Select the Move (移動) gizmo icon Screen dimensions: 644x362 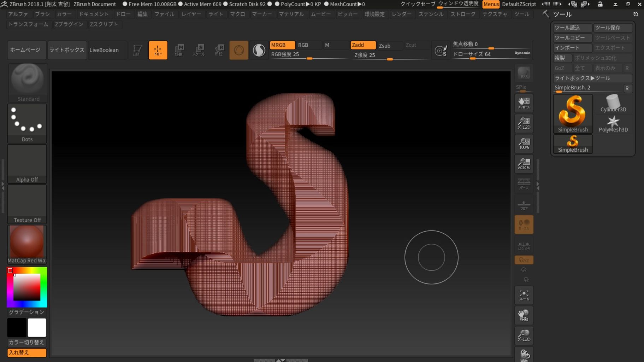point(179,50)
